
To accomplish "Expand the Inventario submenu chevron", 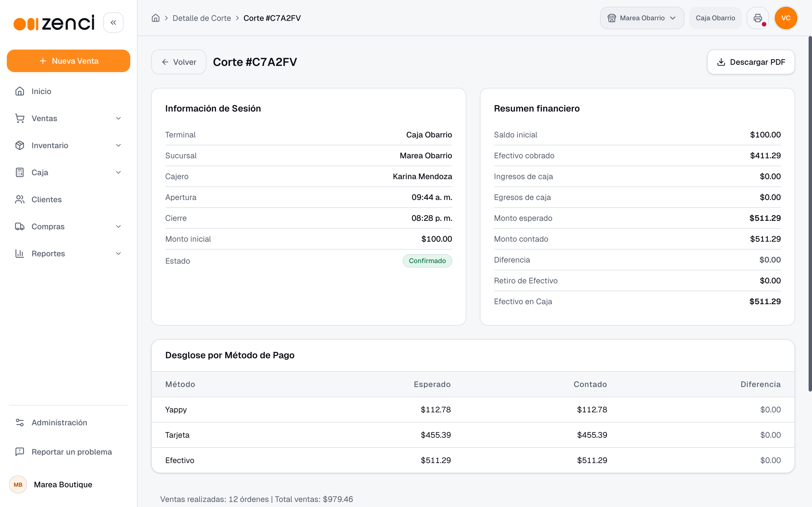I will click(118, 145).
